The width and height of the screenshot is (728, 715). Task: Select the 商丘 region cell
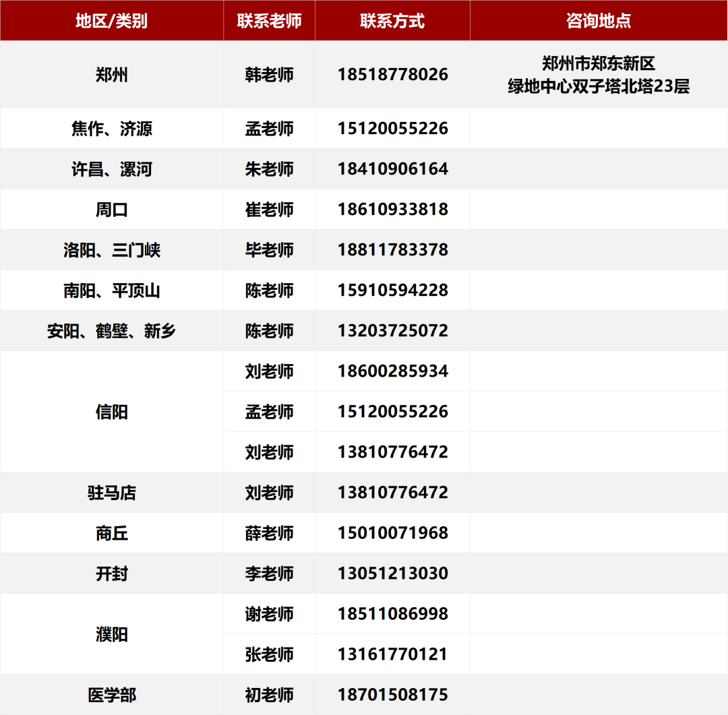(x=111, y=533)
